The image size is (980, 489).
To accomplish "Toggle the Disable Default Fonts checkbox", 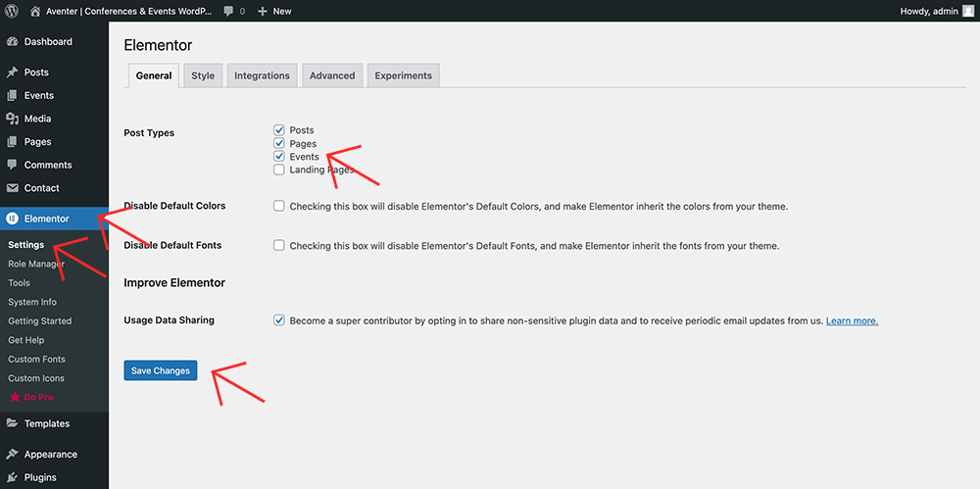I will coord(279,246).
